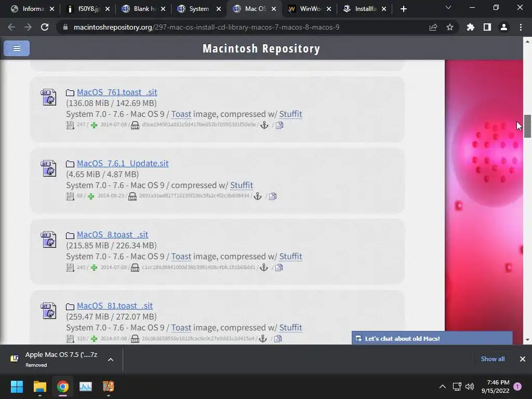Show hidden system tray icons
The width and height of the screenshot is (532, 399).
pyautogui.click(x=443, y=387)
